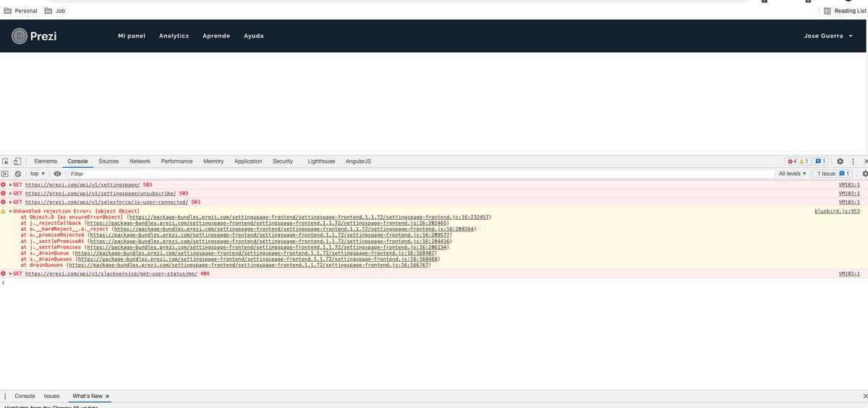This screenshot has width=868, height=408.
Task: Expand the slackservice get-user-status 404 error
Action: coord(11,274)
